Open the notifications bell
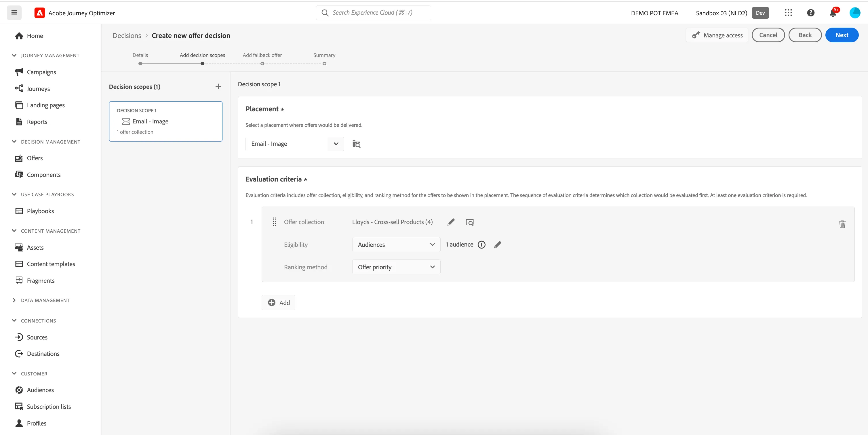The height and width of the screenshot is (435, 868). pos(833,13)
